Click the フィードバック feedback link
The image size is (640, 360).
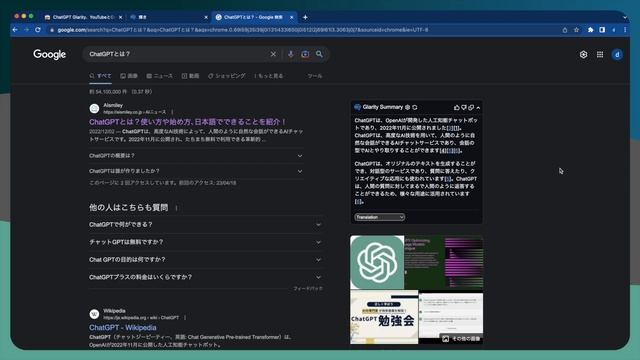tap(308, 289)
